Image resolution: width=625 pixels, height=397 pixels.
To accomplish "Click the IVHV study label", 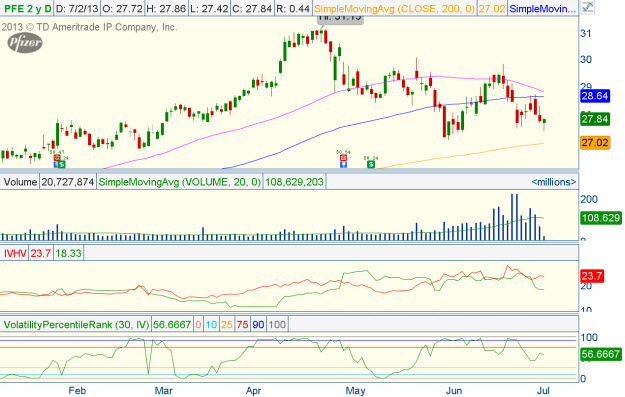I will [x=15, y=253].
